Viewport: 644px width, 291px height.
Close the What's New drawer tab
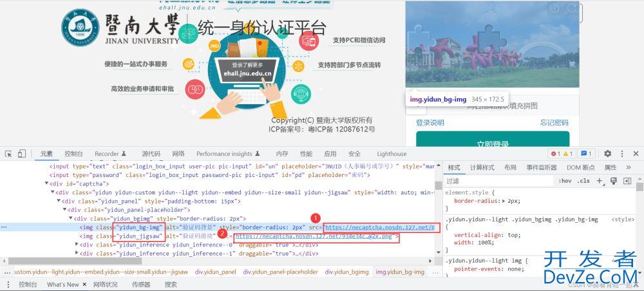[84, 284]
